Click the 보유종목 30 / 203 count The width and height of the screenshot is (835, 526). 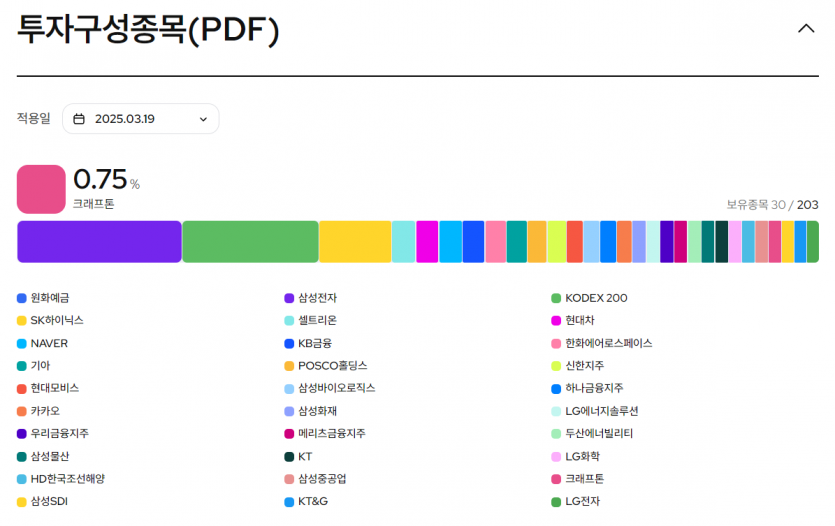tap(772, 204)
